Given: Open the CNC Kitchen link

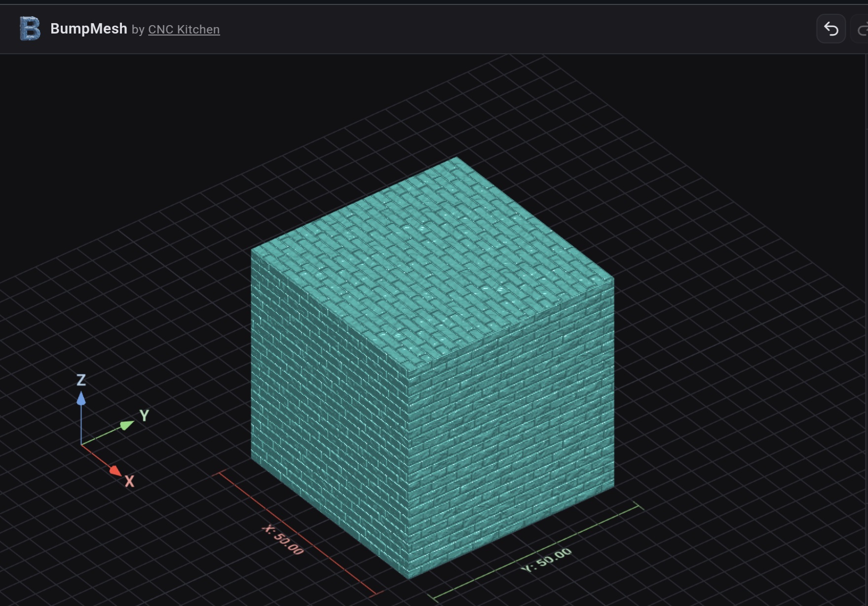Looking at the screenshot, I should coord(184,30).
